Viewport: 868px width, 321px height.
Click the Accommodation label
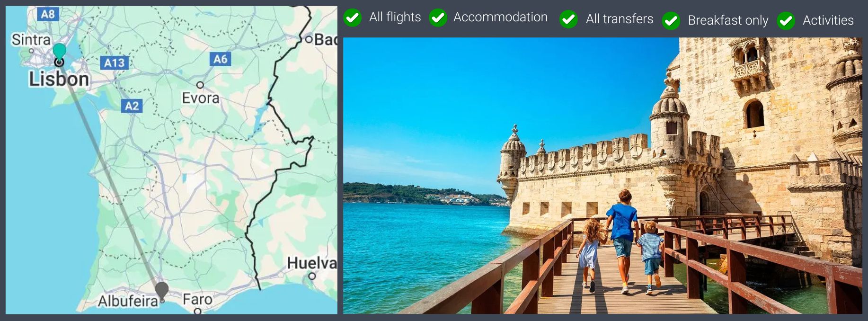[x=500, y=17]
